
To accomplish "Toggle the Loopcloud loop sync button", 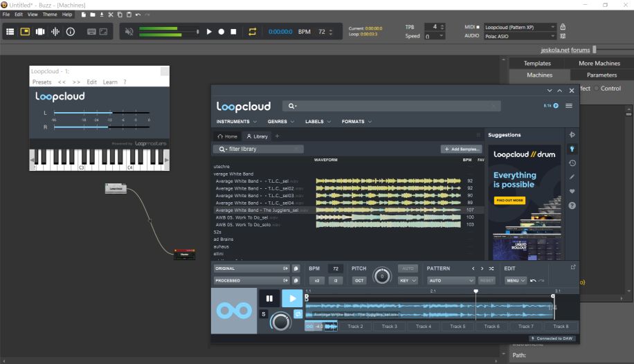I will (x=298, y=314).
